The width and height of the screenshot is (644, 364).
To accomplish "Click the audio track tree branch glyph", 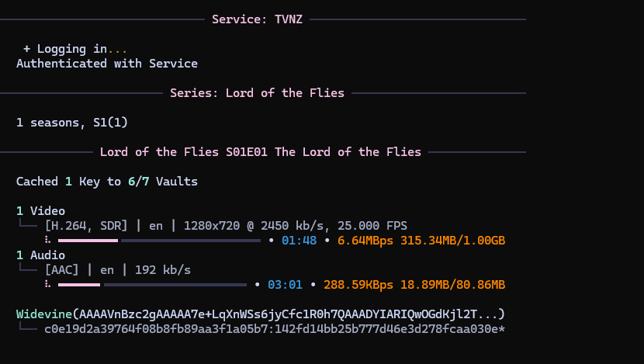I will pos(27,269).
